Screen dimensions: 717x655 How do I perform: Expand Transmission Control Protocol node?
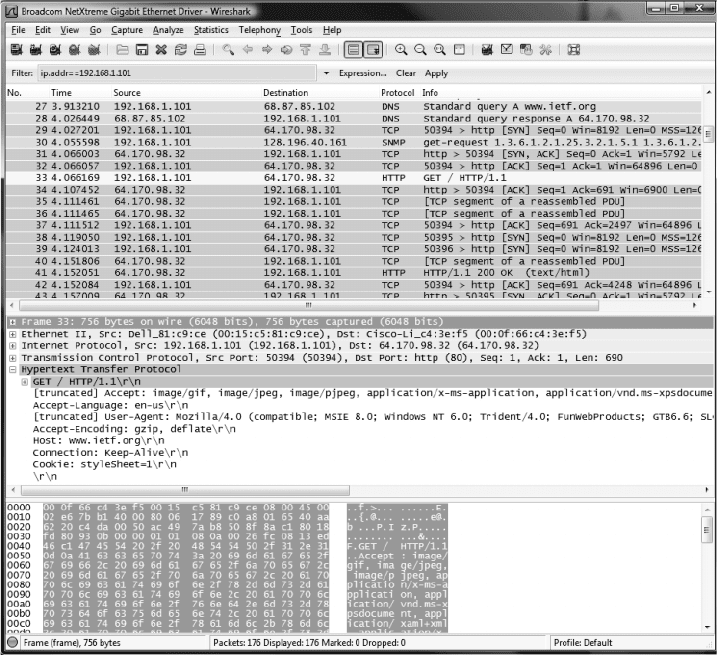click(x=13, y=358)
